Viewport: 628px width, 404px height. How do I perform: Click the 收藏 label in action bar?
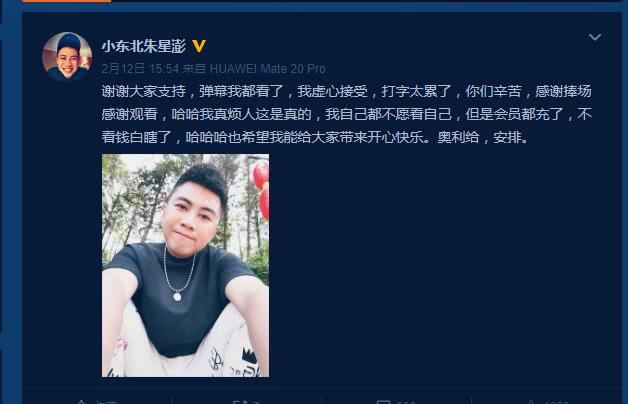[x=106, y=402]
